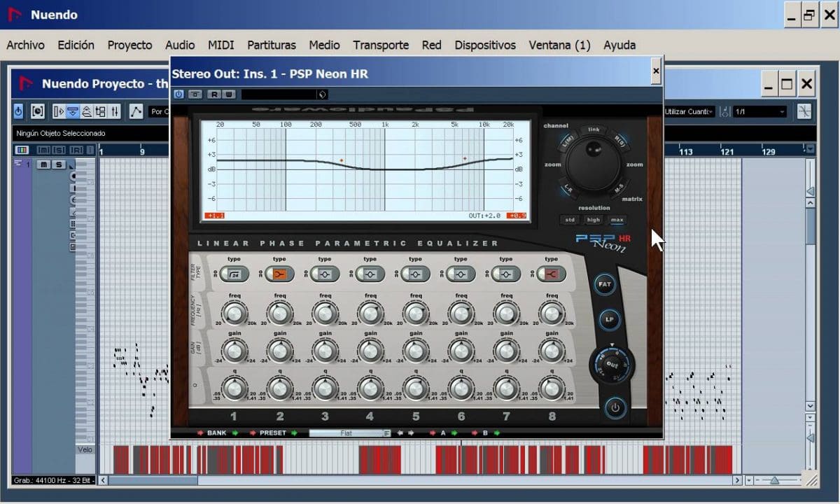Screen dimensions: 840x504
Task: Click the quantize note icon before the 1/1 field
Action: (x=725, y=111)
